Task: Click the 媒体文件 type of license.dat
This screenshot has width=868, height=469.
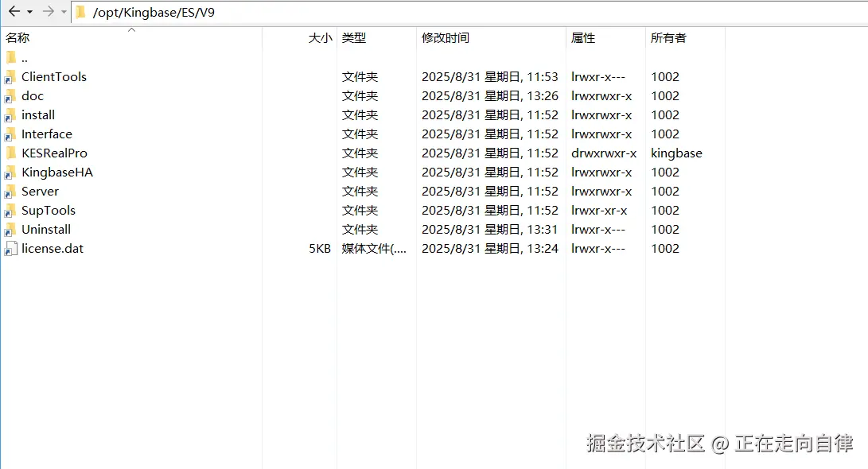Action: (x=374, y=249)
